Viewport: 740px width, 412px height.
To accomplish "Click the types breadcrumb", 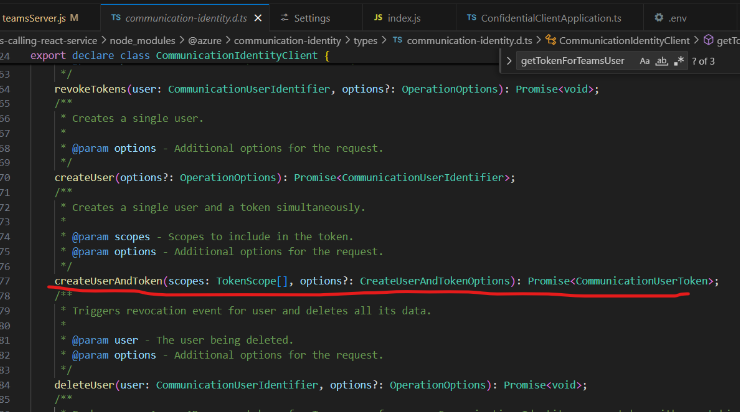I will pos(365,41).
